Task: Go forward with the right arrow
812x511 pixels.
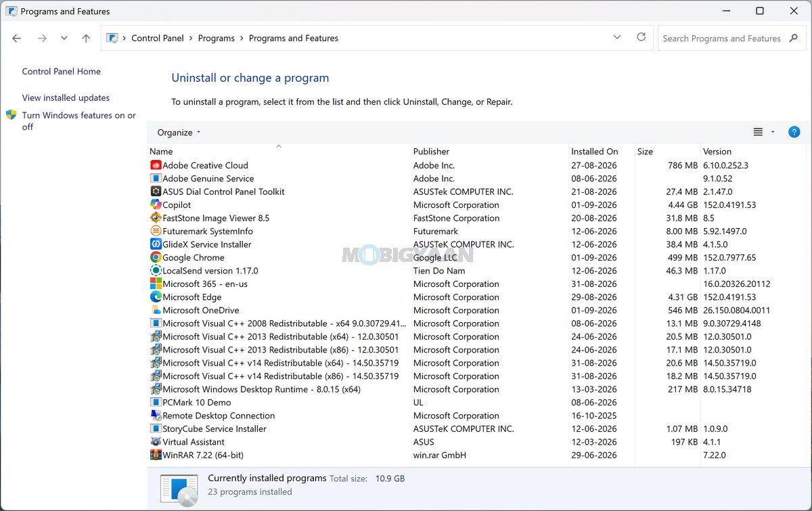Action: coord(42,39)
